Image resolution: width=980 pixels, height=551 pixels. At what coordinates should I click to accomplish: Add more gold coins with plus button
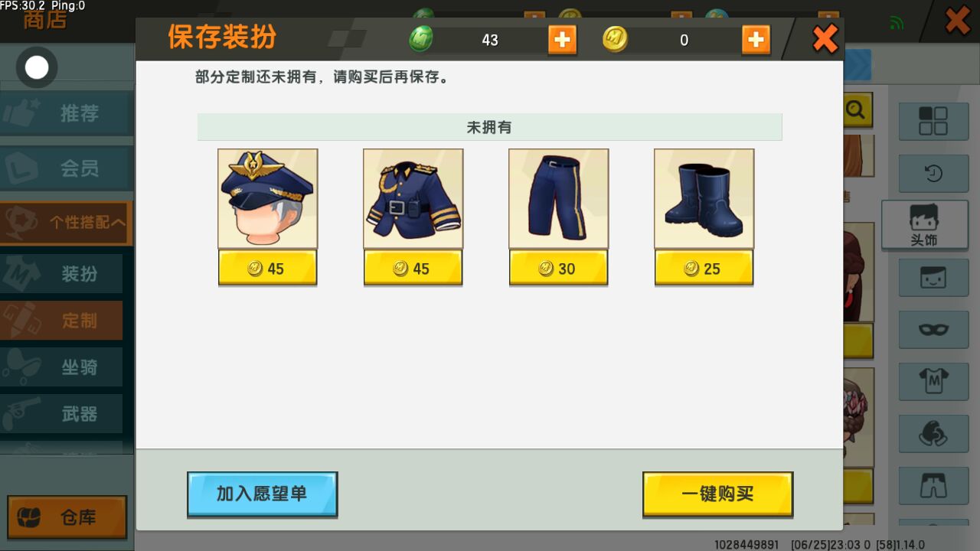click(756, 40)
